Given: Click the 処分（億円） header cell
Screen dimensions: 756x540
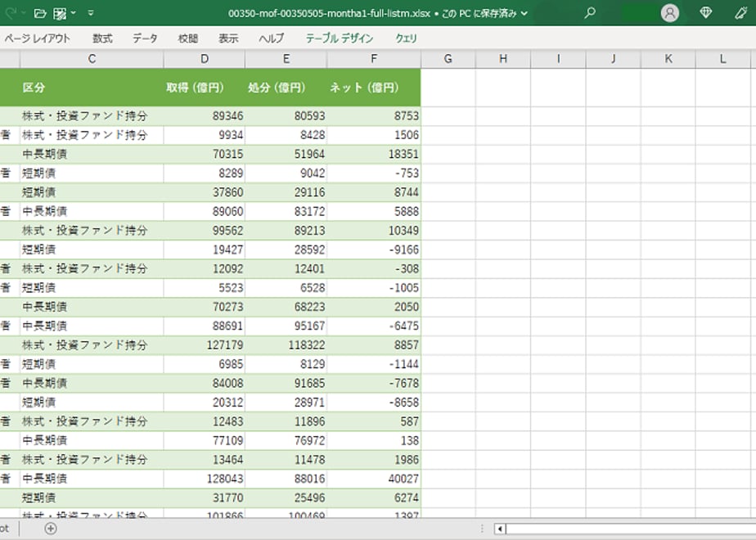Looking at the screenshot, I should pyautogui.click(x=286, y=88).
